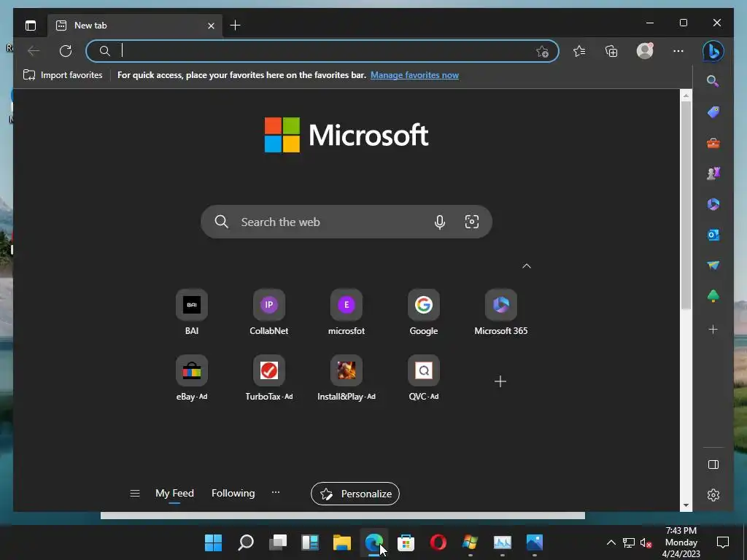
Task: Open the Tools briefcase sidebar icon
Action: (713, 143)
